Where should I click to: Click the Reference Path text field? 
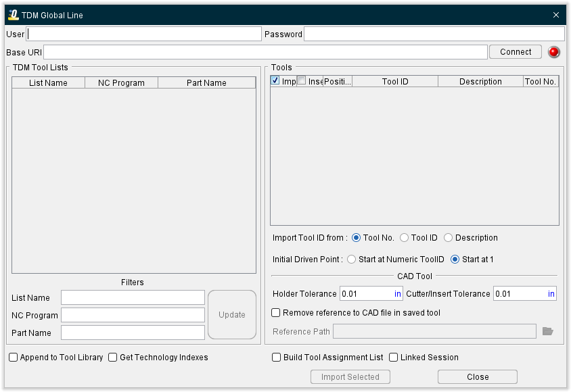tap(434, 331)
